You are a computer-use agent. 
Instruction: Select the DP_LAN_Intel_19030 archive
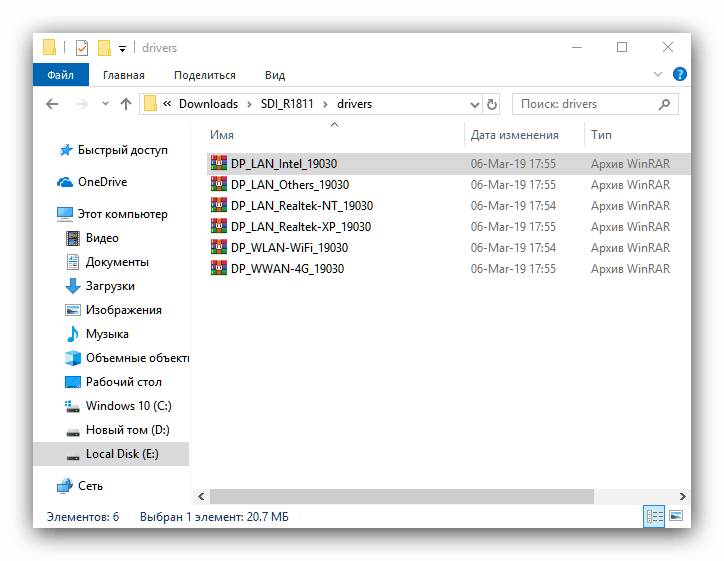coord(448,164)
